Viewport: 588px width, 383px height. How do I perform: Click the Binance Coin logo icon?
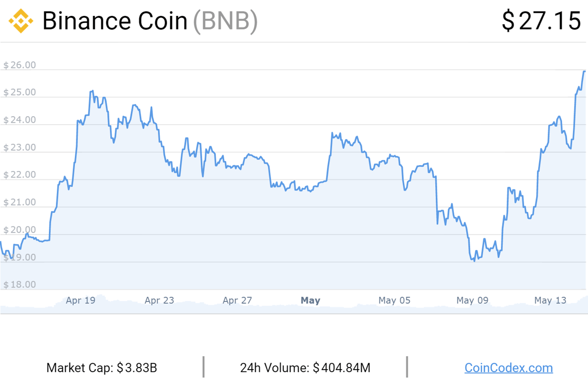[20, 21]
